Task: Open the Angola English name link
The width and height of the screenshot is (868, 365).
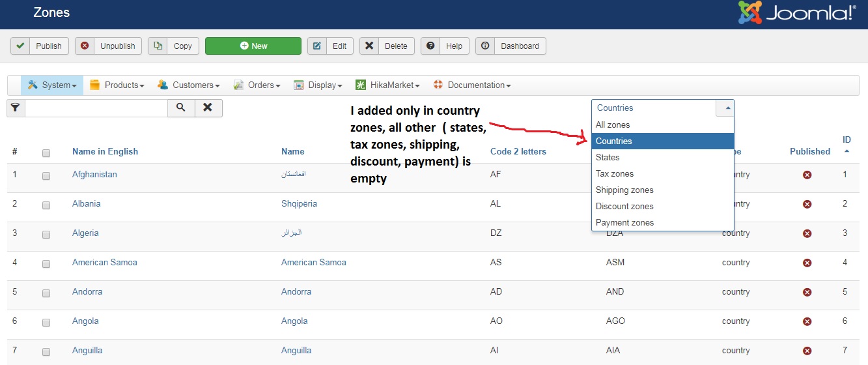Action: click(85, 321)
